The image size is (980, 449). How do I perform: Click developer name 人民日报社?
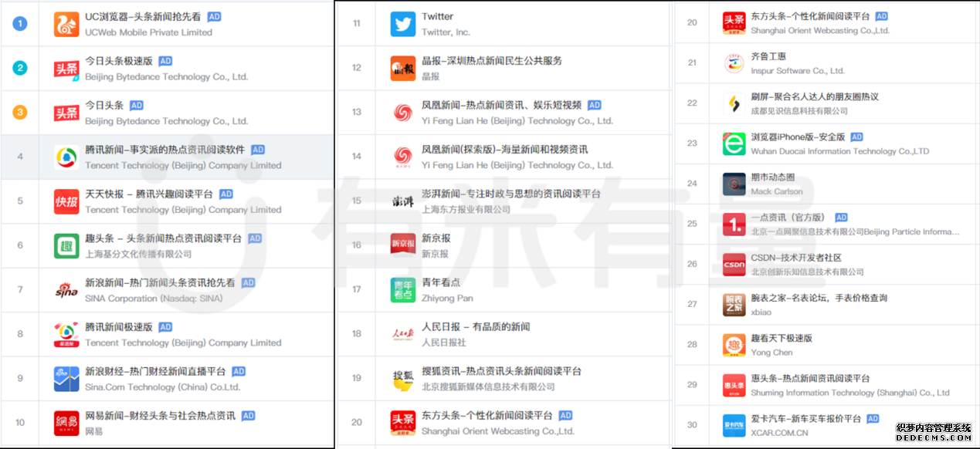(444, 343)
